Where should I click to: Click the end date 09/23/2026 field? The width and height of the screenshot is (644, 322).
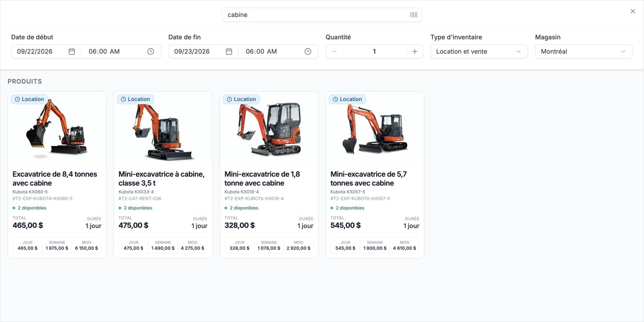point(192,51)
